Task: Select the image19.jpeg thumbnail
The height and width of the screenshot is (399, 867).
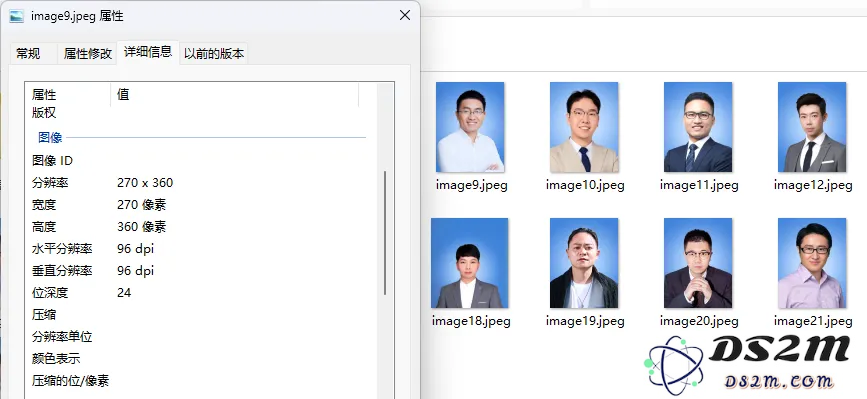Action: click(x=584, y=263)
